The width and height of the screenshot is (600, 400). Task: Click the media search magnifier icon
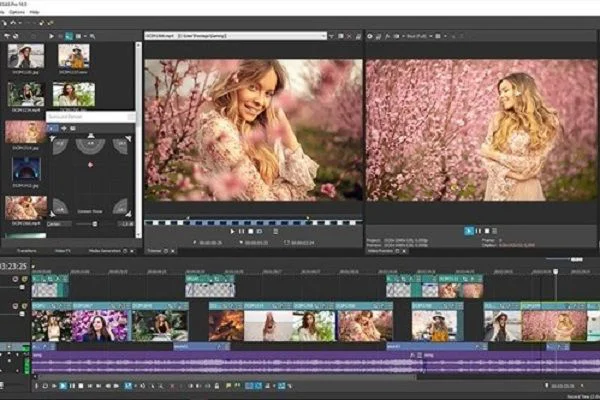[92, 36]
